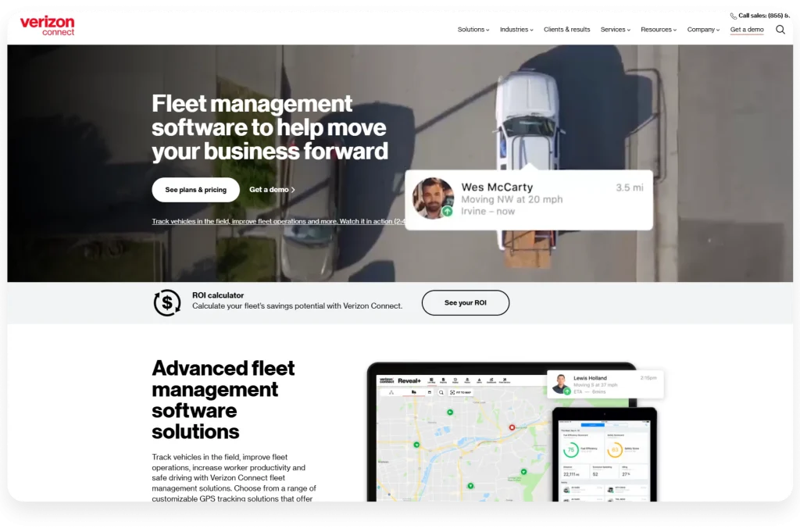Click Lewis Holland's avatar in notification card

[x=561, y=384]
